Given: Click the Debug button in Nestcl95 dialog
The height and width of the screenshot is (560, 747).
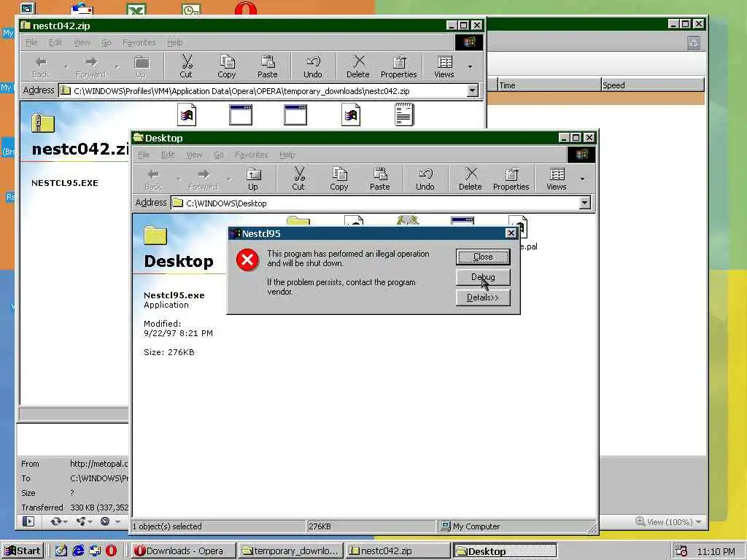Looking at the screenshot, I should (x=483, y=277).
